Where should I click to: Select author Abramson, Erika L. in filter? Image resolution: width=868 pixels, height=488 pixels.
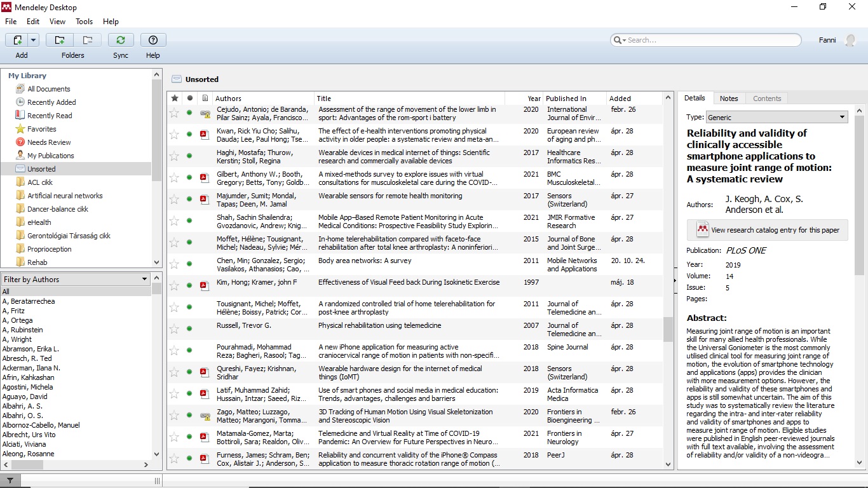(x=31, y=349)
